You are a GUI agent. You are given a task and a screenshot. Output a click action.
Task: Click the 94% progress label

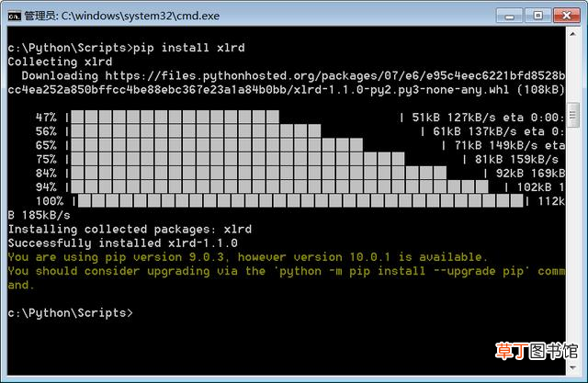tap(46, 187)
